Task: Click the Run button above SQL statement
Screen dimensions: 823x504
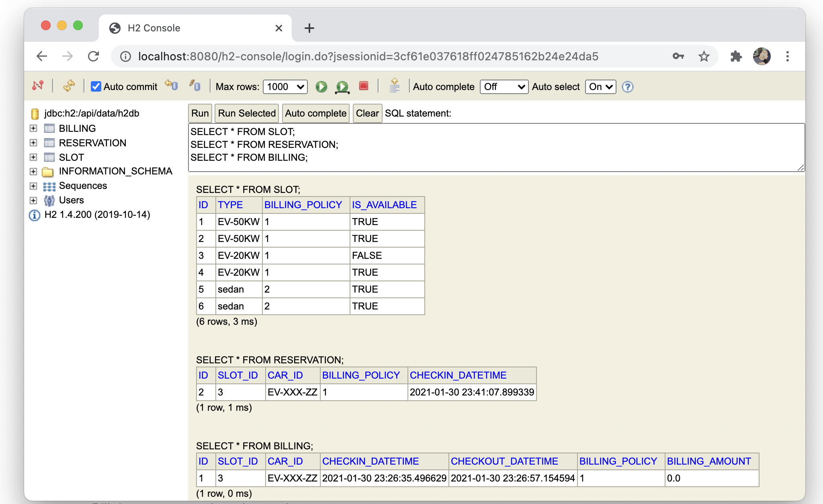Action: coord(200,113)
